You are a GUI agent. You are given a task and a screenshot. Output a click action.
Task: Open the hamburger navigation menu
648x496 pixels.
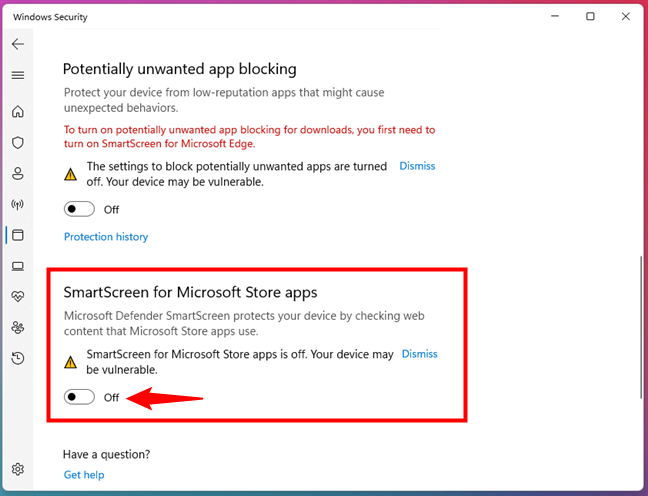(x=18, y=75)
